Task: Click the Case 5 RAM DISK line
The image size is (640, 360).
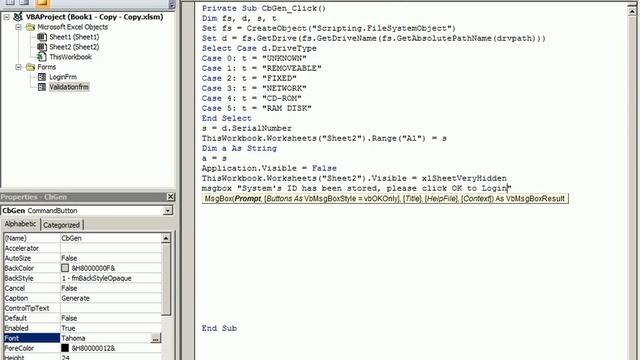Action: (256, 108)
